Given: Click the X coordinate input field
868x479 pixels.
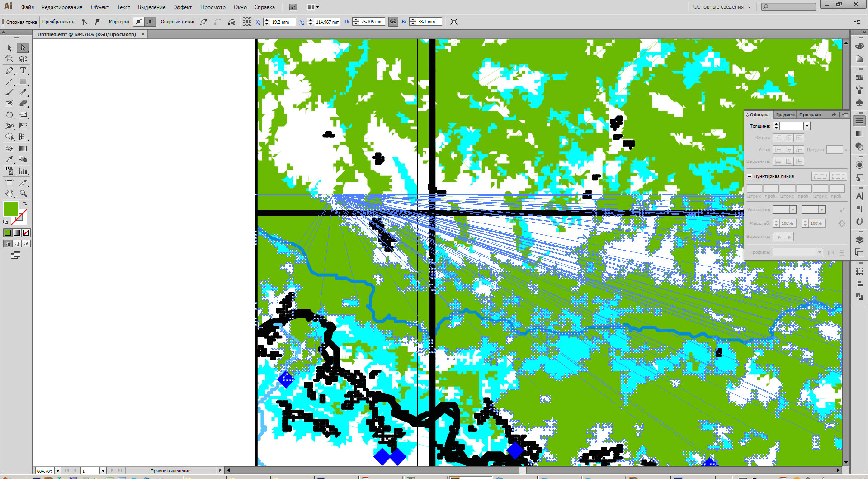Looking at the screenshot, I should point(283,22).
